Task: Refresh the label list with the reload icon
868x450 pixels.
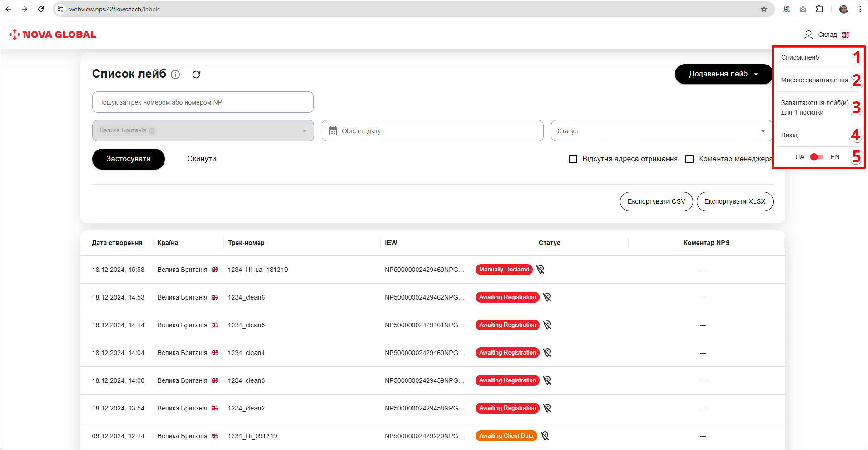Action: 196,75
